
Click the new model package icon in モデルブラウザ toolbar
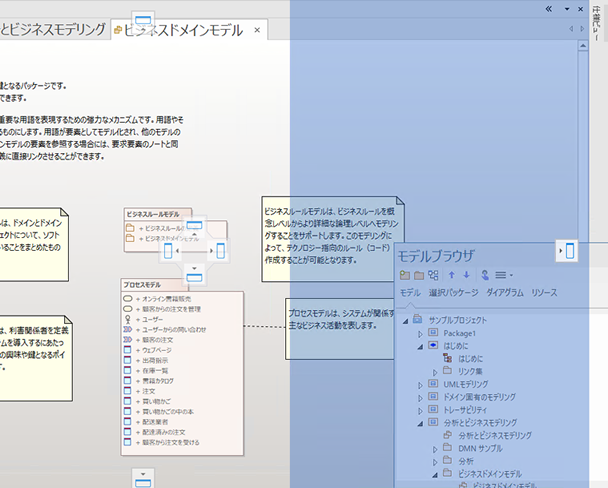pos(405,275)
